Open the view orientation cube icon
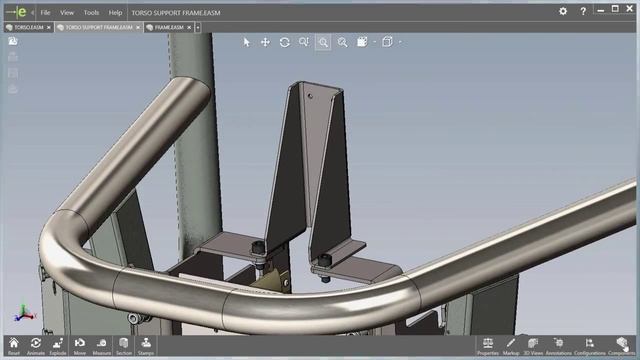Screen dimensions: 640x360 coord(387,42)
